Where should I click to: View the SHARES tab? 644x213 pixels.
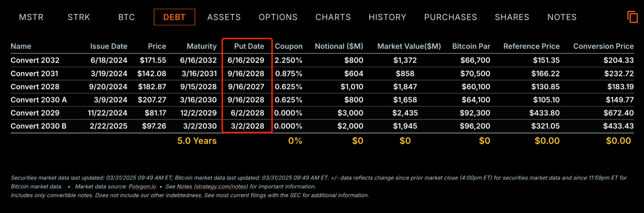(x=512, y=17)
